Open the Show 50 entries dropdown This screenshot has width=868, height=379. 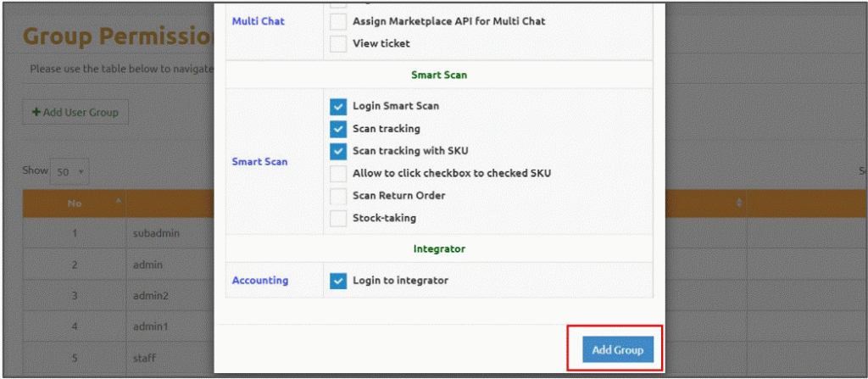pyautogui.click(x=70, y=172)
